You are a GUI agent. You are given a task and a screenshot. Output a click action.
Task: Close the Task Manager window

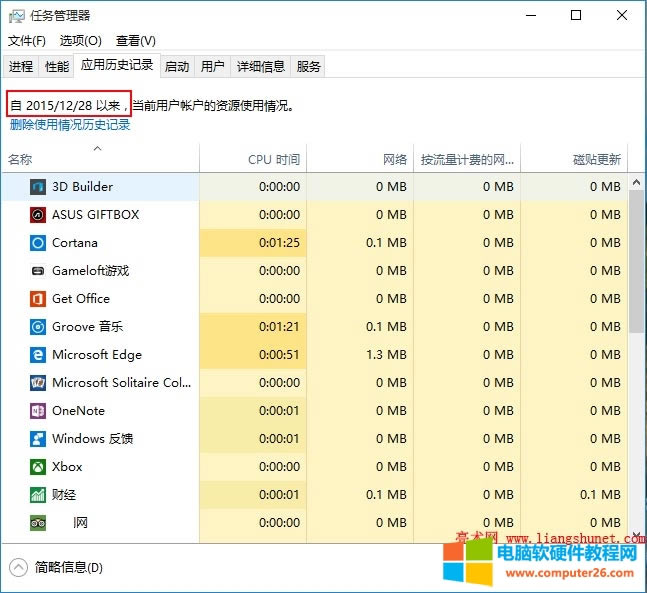pos(622,16)
